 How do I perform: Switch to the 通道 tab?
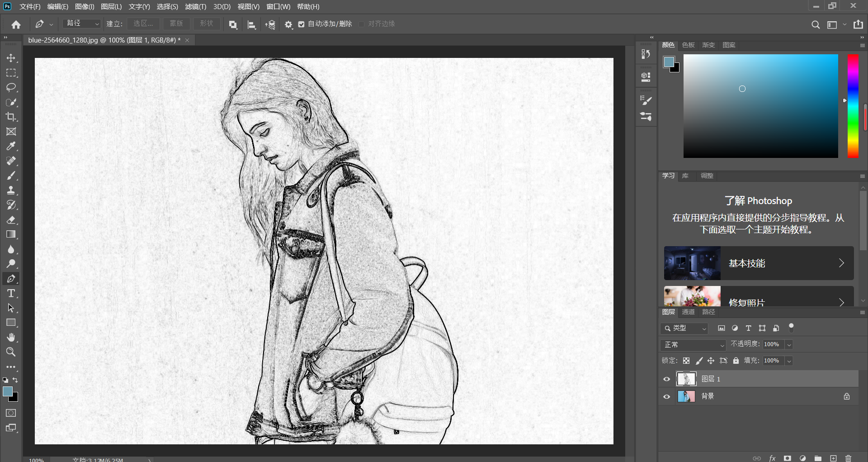[x=688, y=312]
